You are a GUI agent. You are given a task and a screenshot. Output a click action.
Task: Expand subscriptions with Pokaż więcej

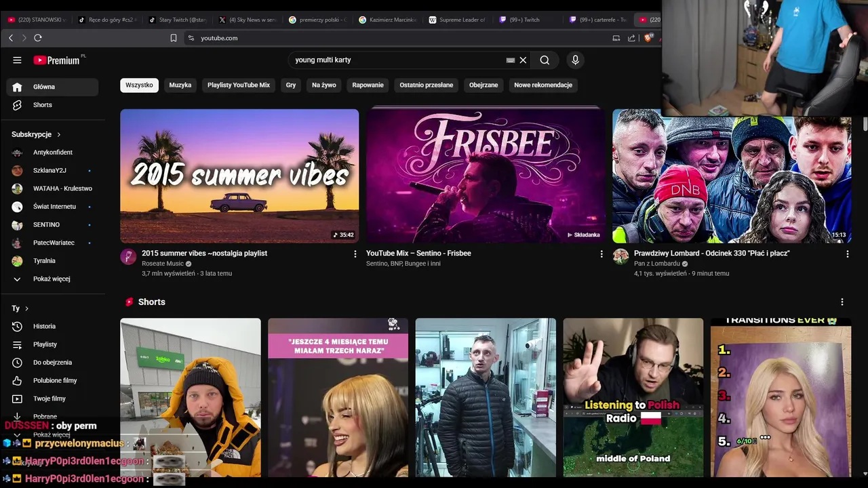click(x=52, y=279)
